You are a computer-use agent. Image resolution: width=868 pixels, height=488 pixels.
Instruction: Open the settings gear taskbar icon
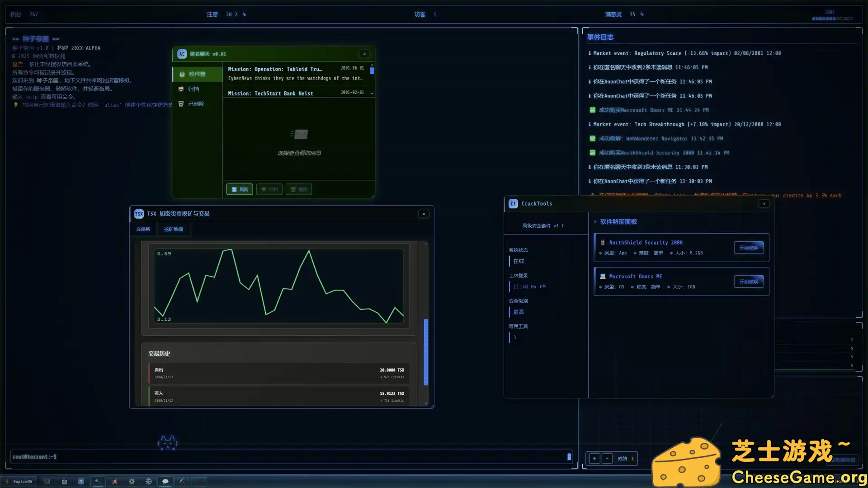pos(132,482)
